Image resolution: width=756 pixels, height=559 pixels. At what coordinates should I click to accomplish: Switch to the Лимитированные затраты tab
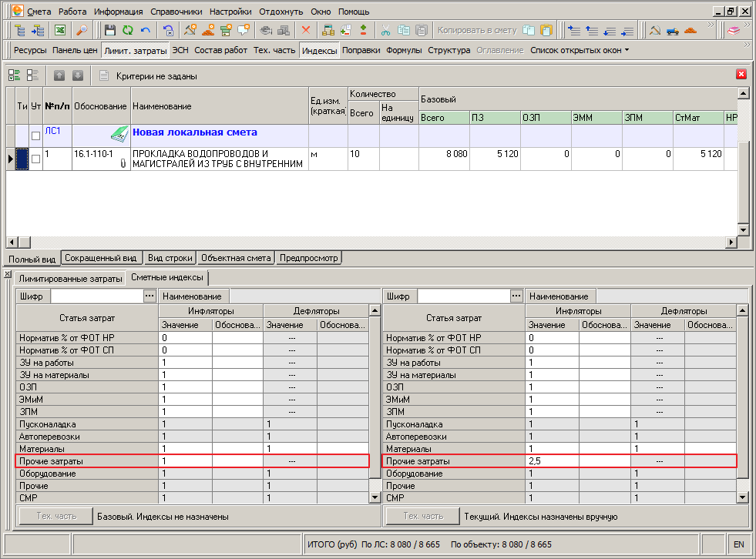pyautogui.click(x=70, y=279)
